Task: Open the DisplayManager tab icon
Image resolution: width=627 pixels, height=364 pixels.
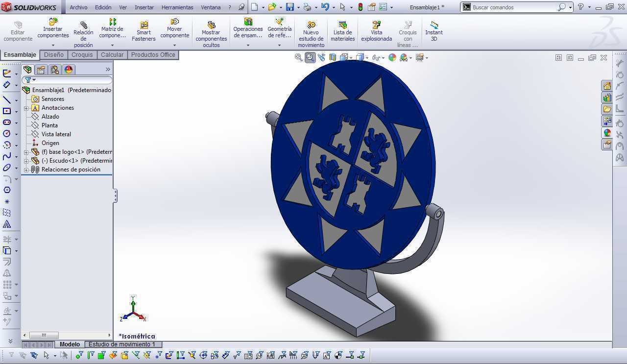Action: tap(69, 70)
